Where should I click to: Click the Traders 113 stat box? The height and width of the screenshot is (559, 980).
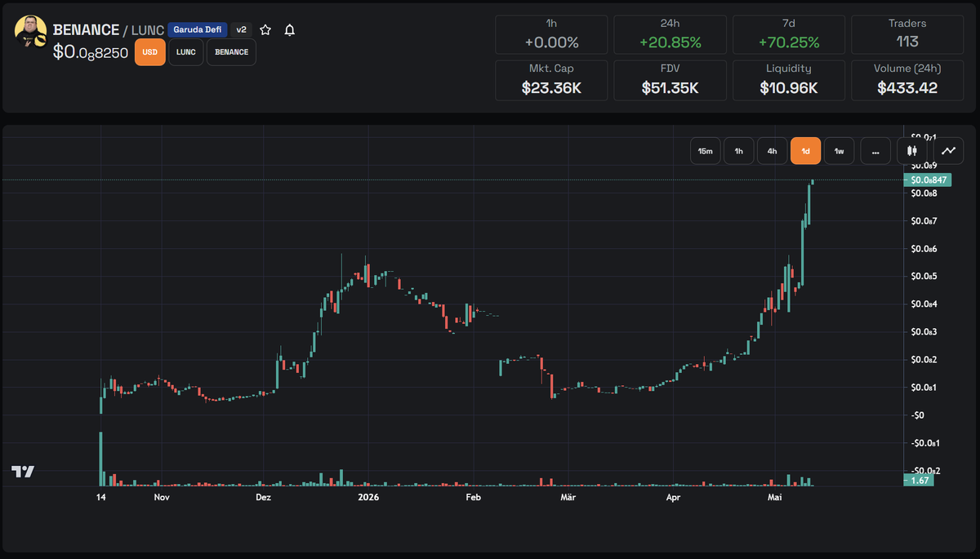[907, 34]
